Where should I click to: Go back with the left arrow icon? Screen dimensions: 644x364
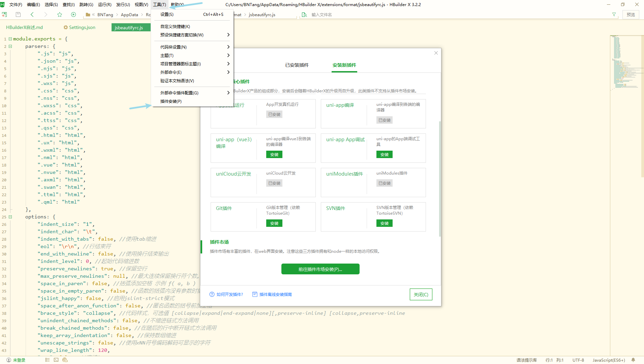click(x=32, y=14)
